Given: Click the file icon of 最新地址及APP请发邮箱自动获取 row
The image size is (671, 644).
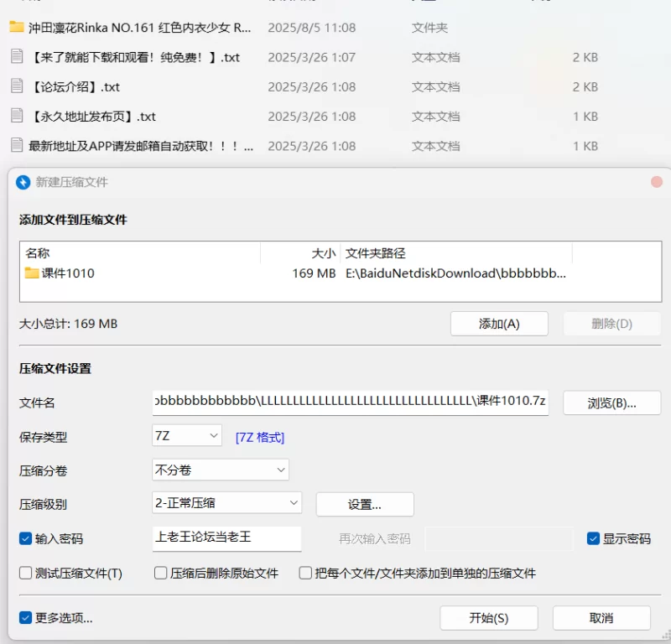Looking at the screenshot, I should tap(17, 145).
